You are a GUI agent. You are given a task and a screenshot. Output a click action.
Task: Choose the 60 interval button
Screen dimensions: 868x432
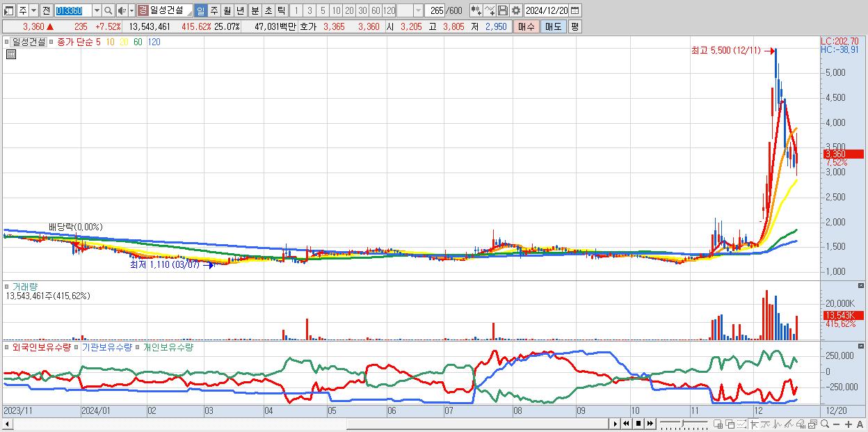click(x=376, y=10)
